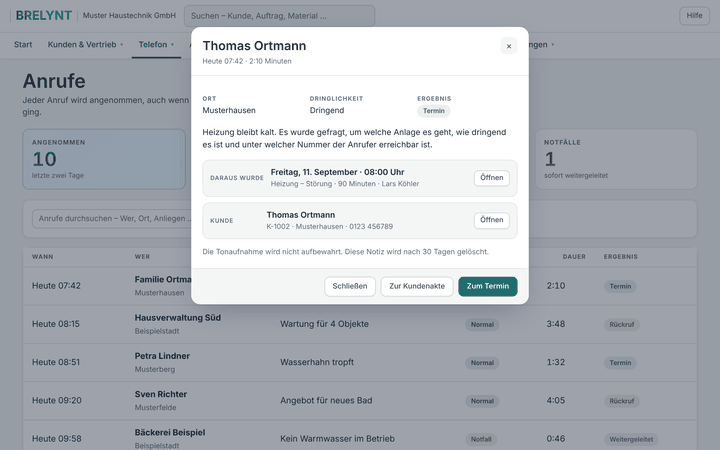Click Wasserhahn tropft entry
Screen dimensions: 720x450
click(x=317, y=362)
